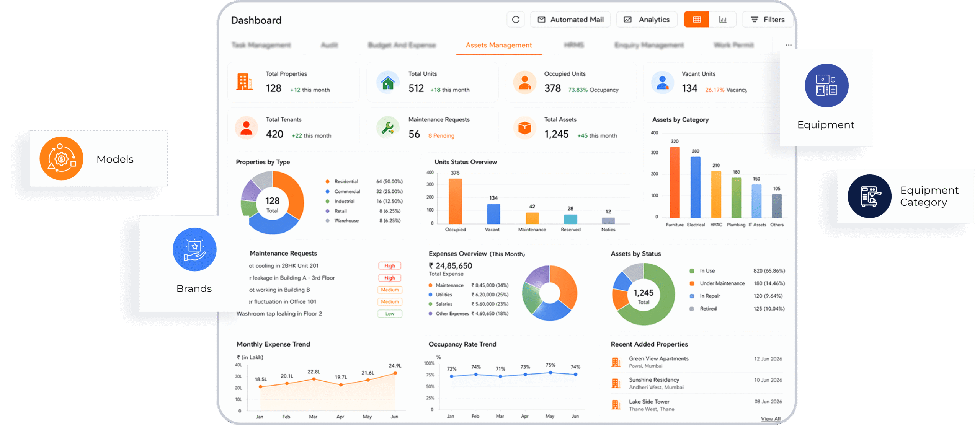Click Lake Side Tower building icon
980x425 pixels.
pos(616,405)
